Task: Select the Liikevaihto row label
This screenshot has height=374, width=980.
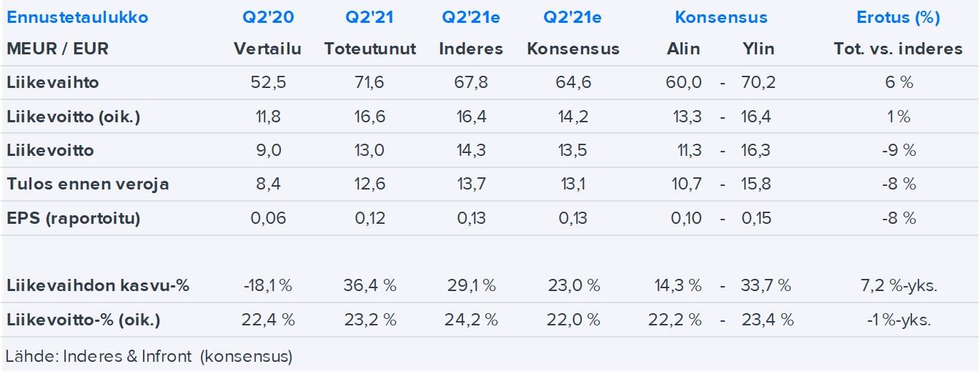Action: (x=53, y=82)
